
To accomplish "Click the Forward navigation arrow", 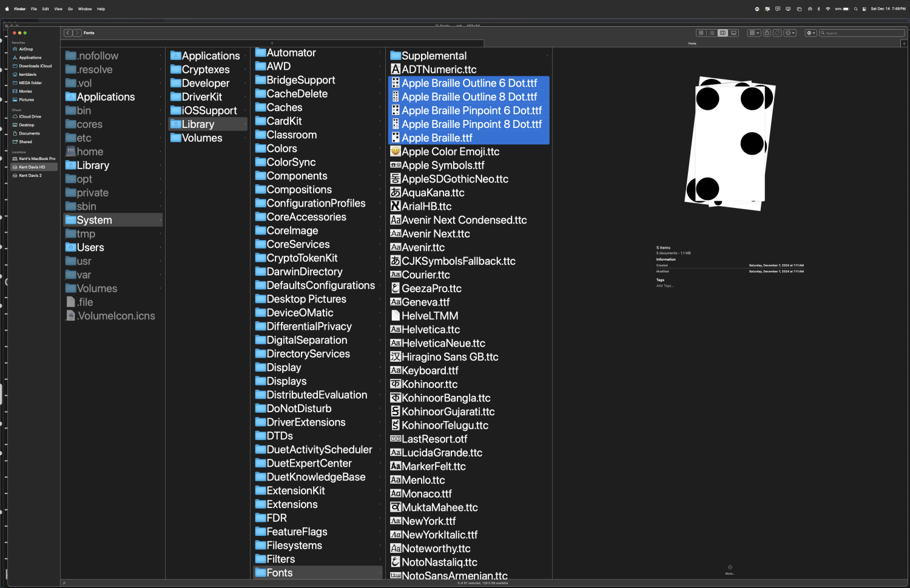I will click(x=77, y=33).
